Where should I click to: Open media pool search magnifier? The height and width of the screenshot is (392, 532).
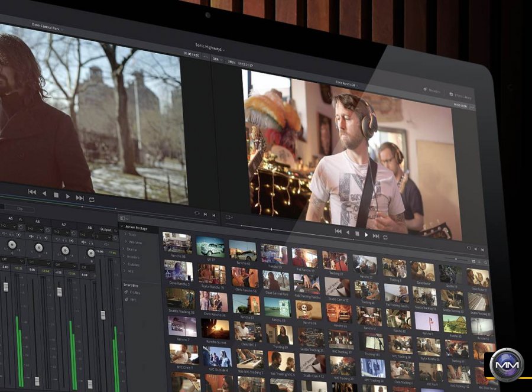click(x=485, y=263)
